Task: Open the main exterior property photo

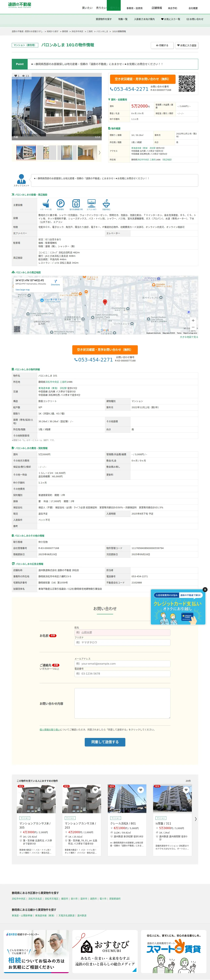Action: [x=57, y=106]
